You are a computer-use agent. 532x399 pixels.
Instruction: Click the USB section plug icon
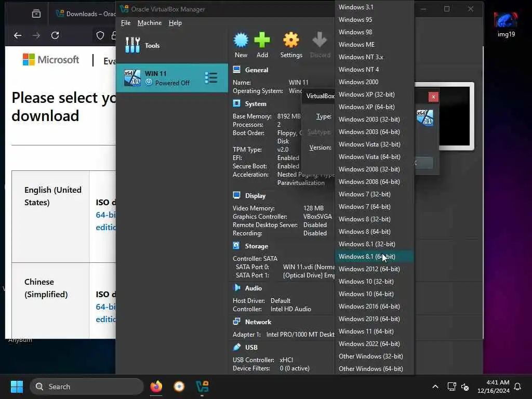pyautogui.click(x=236, y=347)
